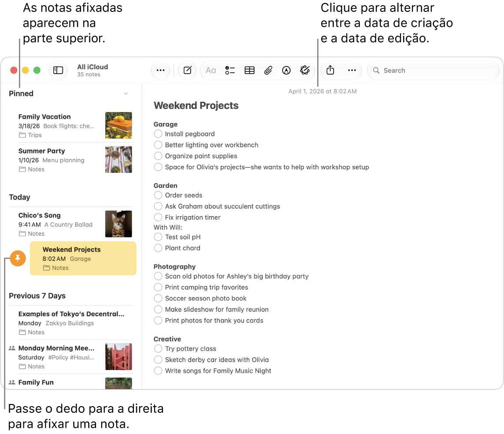The width and height of the screenshot is (504, 434).
Task: Open the markup pen icon
Action: point(286,70)
